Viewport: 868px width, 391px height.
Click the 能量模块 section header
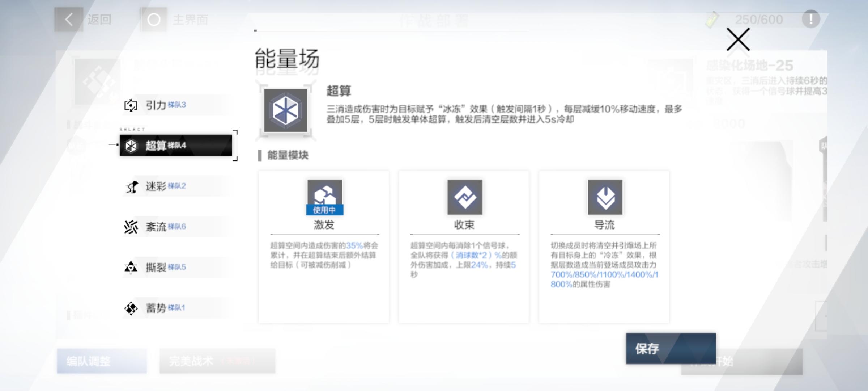point(288,155)
